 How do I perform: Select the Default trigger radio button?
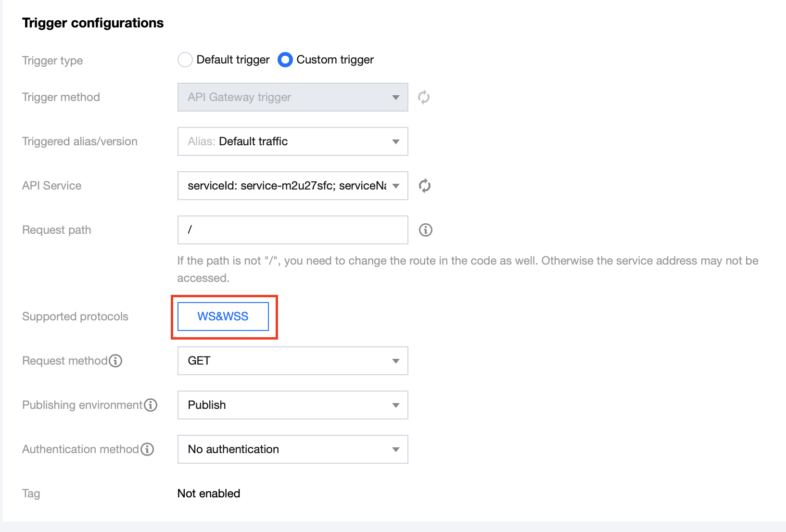185,60
